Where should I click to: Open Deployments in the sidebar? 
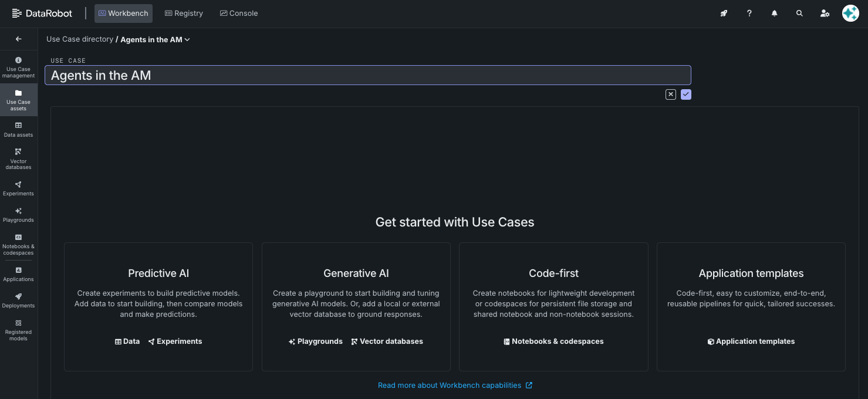(x=18, y=300)
